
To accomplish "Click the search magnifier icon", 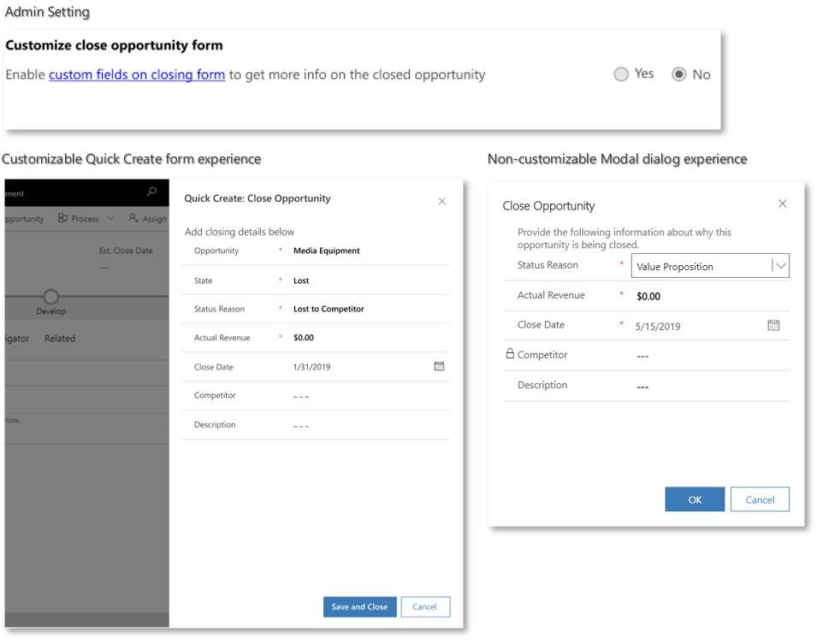I will pos(152,192).
